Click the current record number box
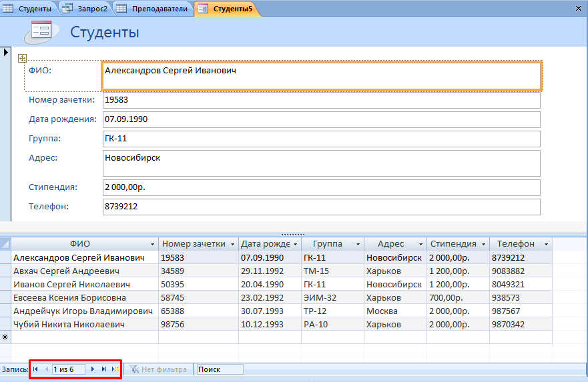Screen dimensions: 588x382 pyautogui.click(x=68, y=369)
